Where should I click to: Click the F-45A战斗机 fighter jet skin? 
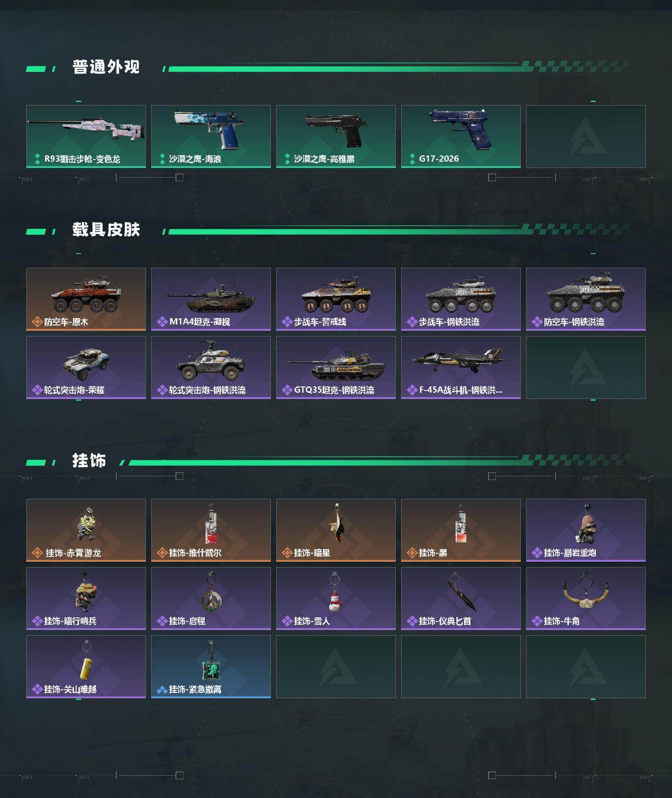point(461,367)
